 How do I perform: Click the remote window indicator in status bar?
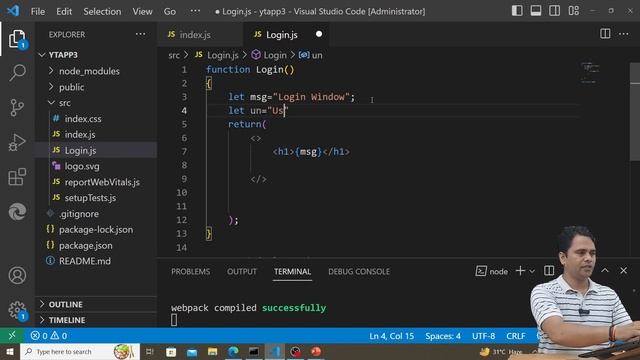[12, 336]
